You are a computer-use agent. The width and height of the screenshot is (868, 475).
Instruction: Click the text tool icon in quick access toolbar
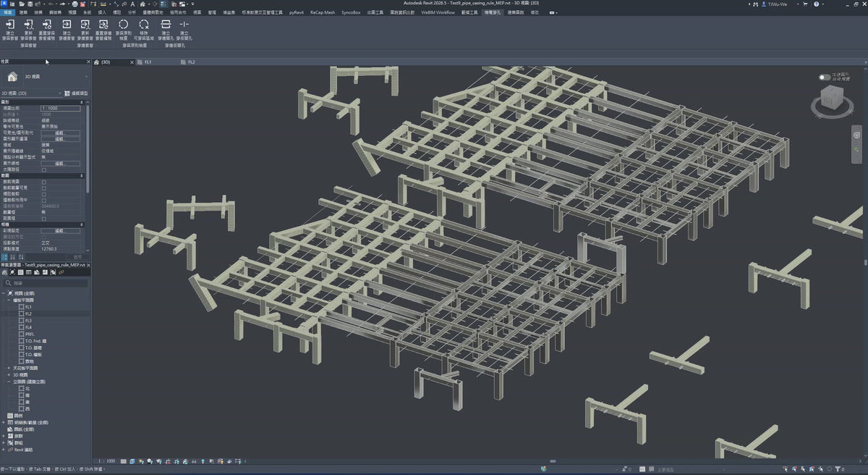point(133,4)
